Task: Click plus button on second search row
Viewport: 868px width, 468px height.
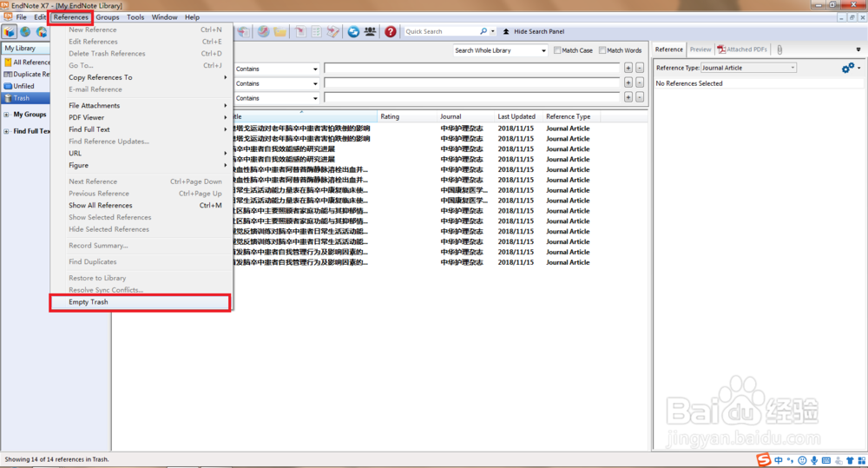Action: (x=628, y=82)
